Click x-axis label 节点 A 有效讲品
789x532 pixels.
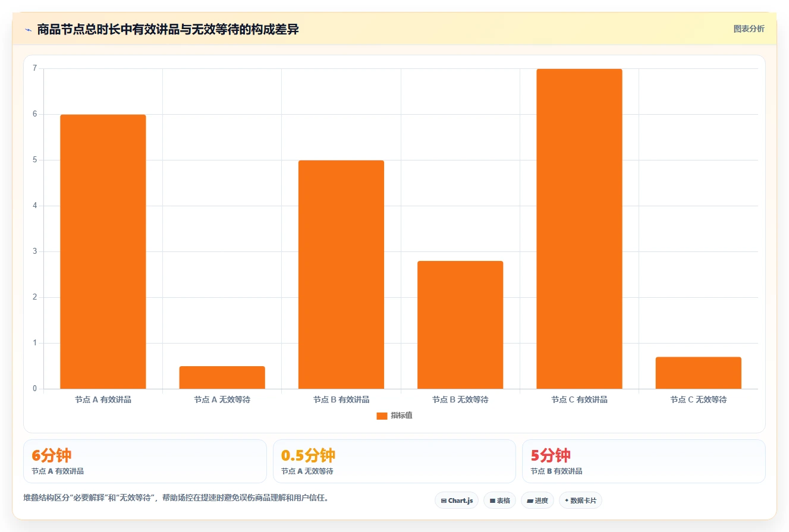[103, 400]
